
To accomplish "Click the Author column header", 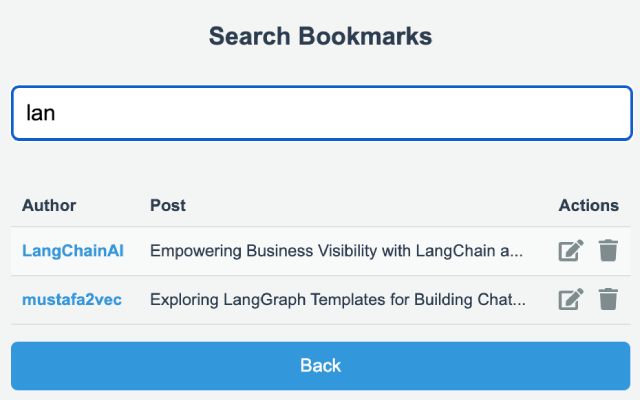I will click(49, 205).
